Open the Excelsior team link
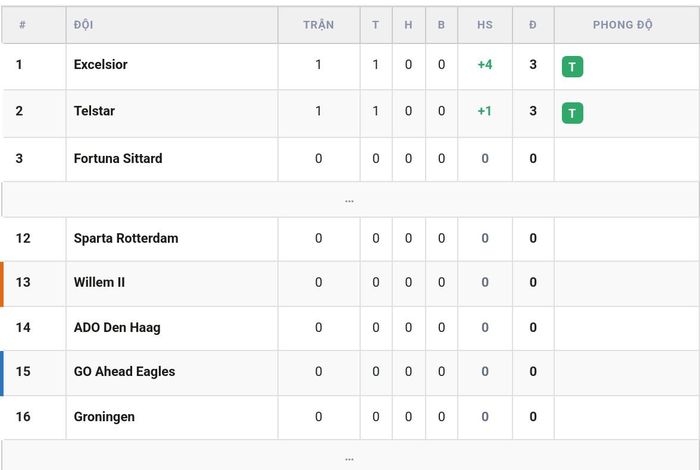 (100, 64)
